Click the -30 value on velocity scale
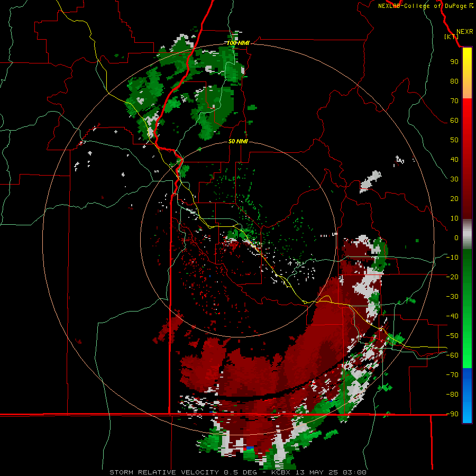The image size is (476, 476). [x=452, y=297]
